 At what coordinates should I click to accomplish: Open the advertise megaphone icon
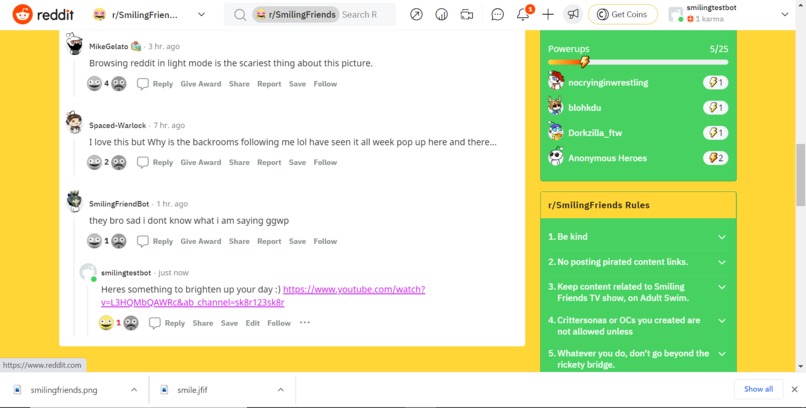[573, 14]
